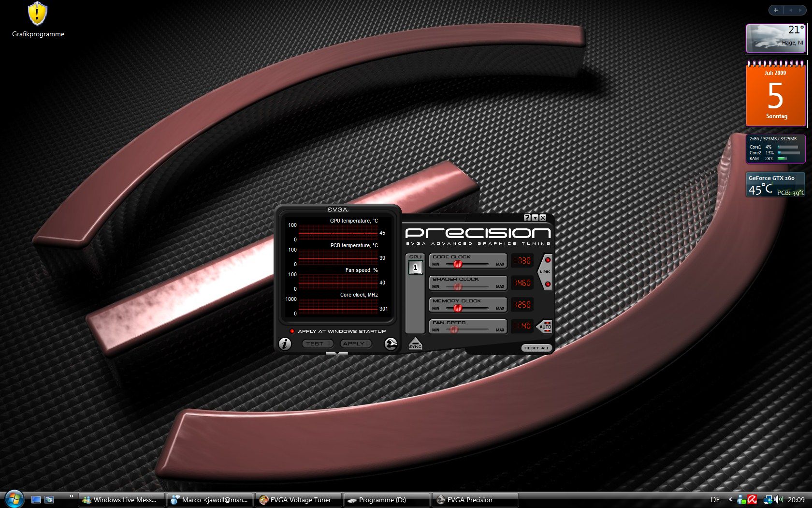Click the CPU meter gadget with Core1
Image resolution: width=812 pixels, height=508 pixels.
pyautogui.click(x=776, y=149)
